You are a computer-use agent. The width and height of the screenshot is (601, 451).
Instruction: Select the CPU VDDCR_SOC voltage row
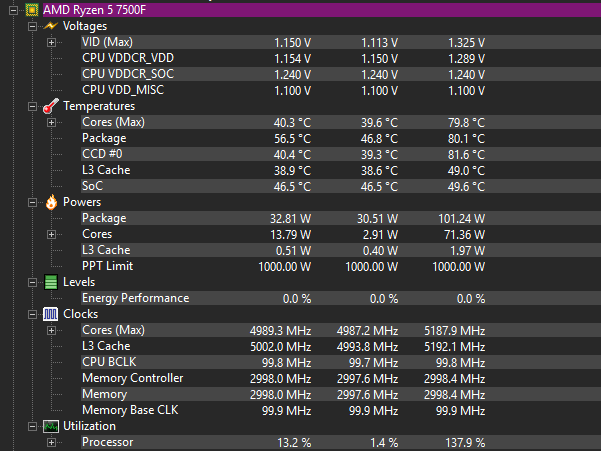[x=341, y=74]
